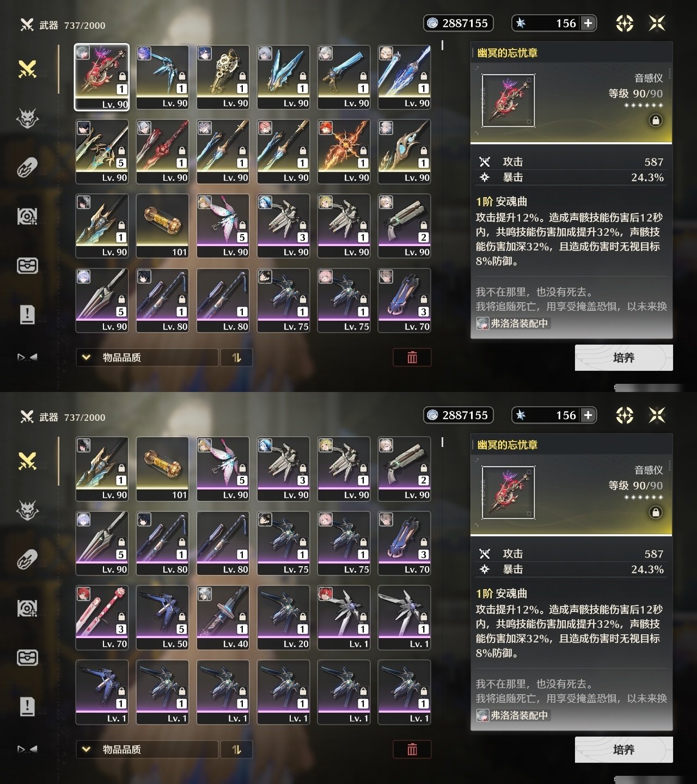Toggle the lock on the upper 幽冥的忘忧章 detail panel

(656, 120)
